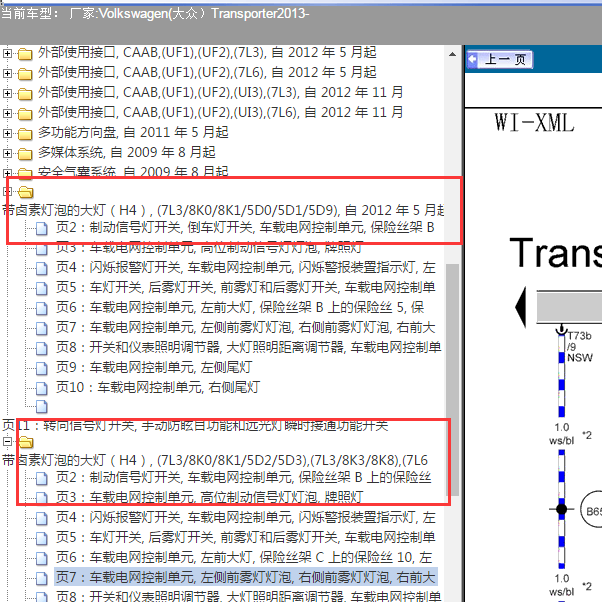This screenshot has width=602, height=602.
Task: Click document icon above 页11 转向信号灯开关
Action: click(x=41, y=406)
